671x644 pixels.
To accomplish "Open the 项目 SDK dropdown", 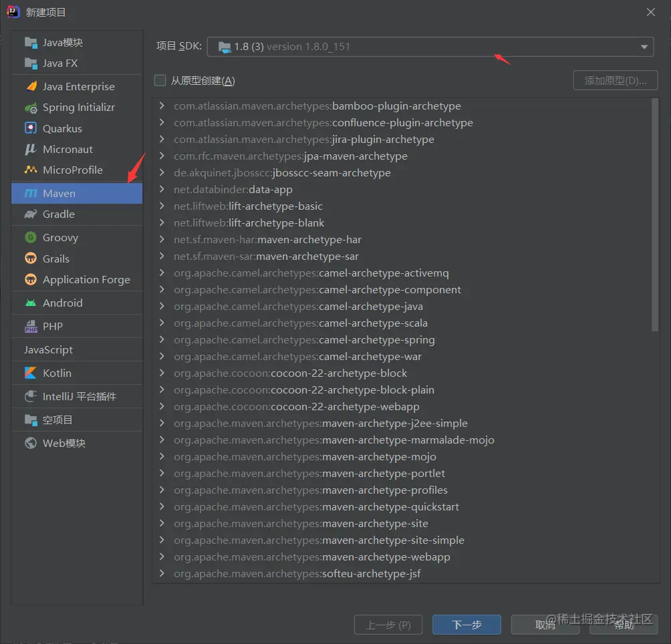I will point(430,47).
